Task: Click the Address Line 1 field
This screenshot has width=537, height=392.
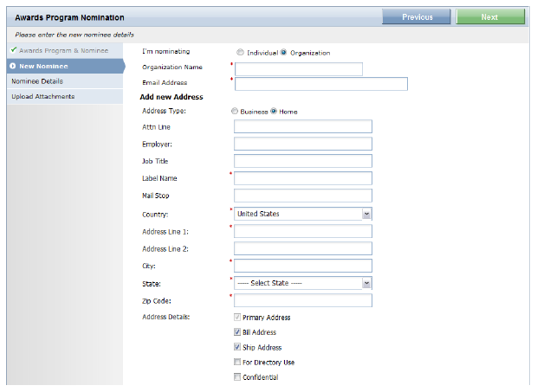Action: tap(302, 231)
